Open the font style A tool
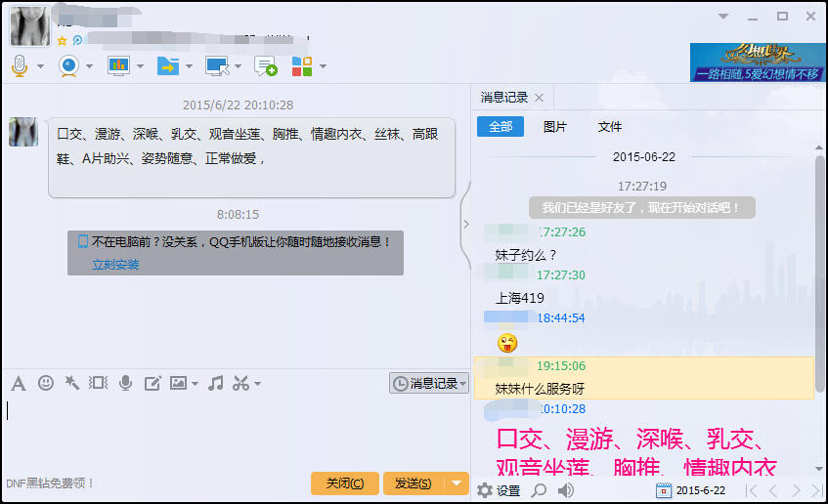This screenshot has width=828, height=504. point(19,384)
